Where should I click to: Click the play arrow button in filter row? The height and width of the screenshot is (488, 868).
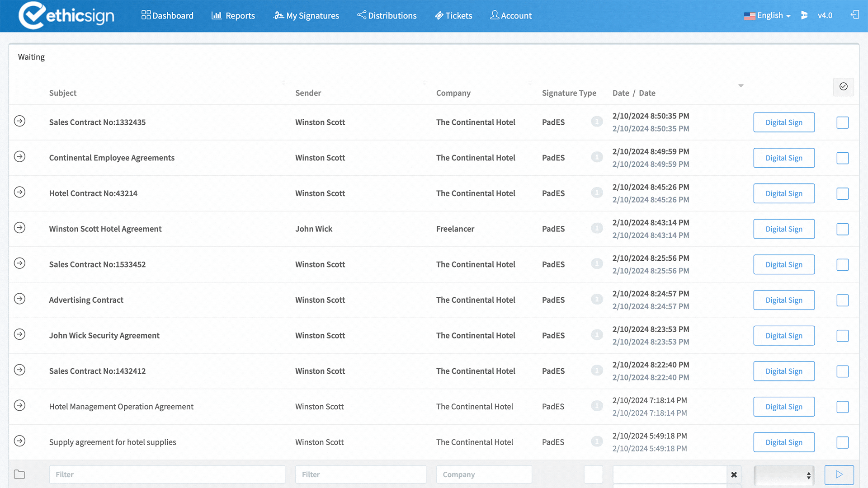click(x=839, y=474)
